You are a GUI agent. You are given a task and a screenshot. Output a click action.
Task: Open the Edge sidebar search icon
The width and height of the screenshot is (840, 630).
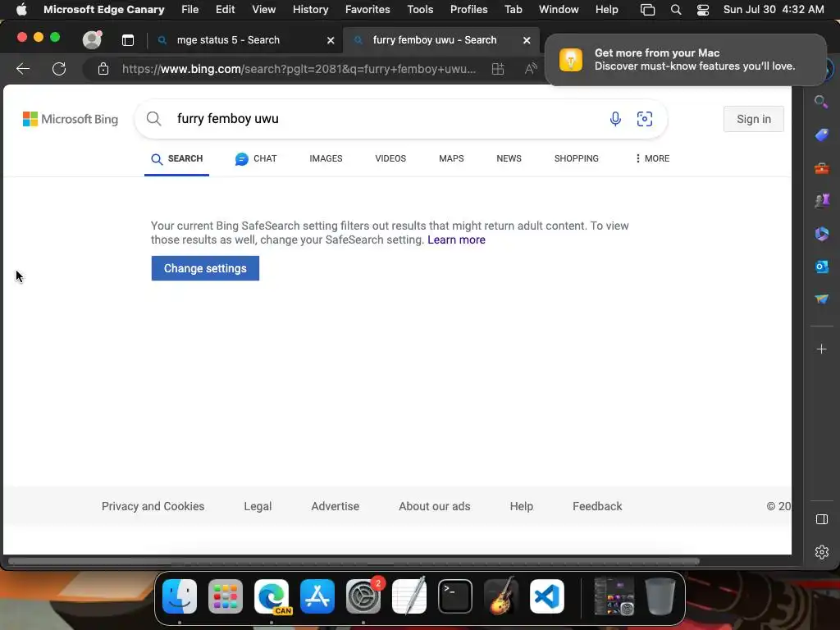821,101
